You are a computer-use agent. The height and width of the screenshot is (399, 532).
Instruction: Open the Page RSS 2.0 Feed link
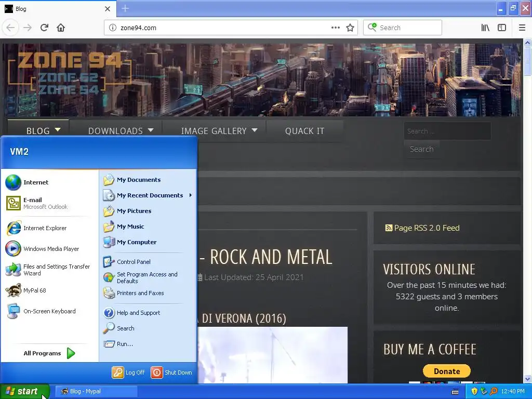(422, 228)
